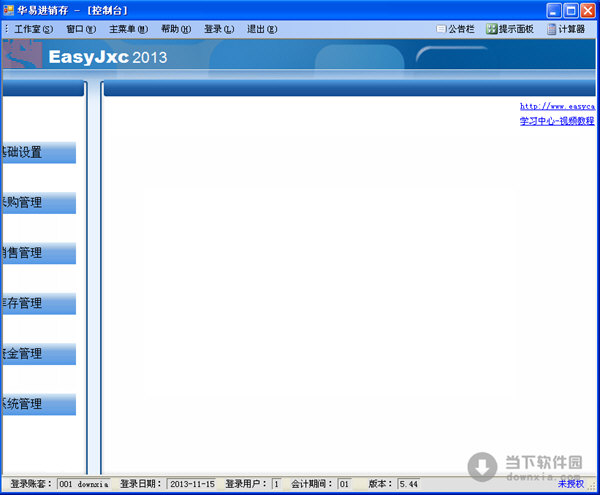Open the 帮助(H) menu
Screen dimensions: 600x495
[176, 29]
